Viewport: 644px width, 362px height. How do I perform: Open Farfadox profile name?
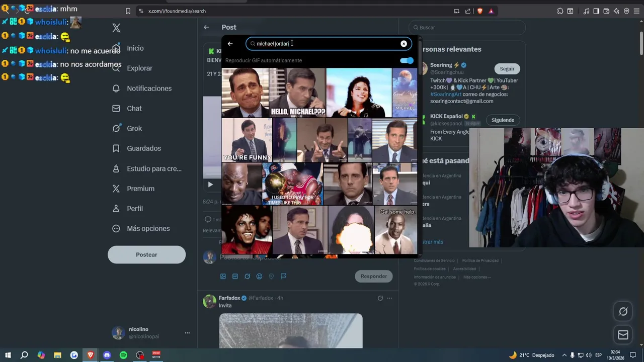229,298
